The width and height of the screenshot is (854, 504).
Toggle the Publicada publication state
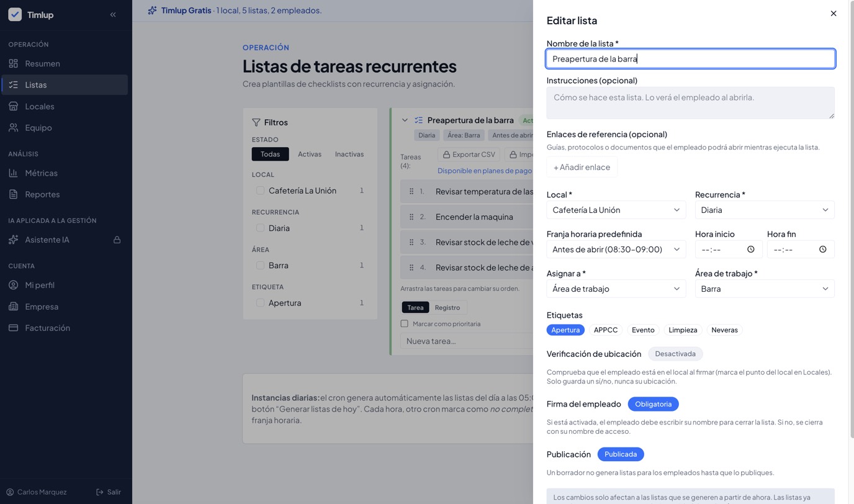pos(621,454)
